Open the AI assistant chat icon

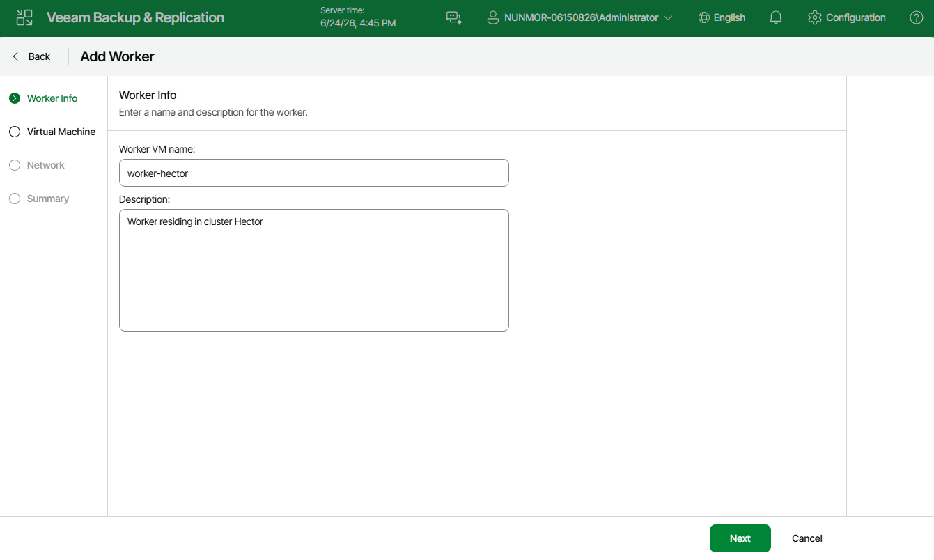coord(454,17)
